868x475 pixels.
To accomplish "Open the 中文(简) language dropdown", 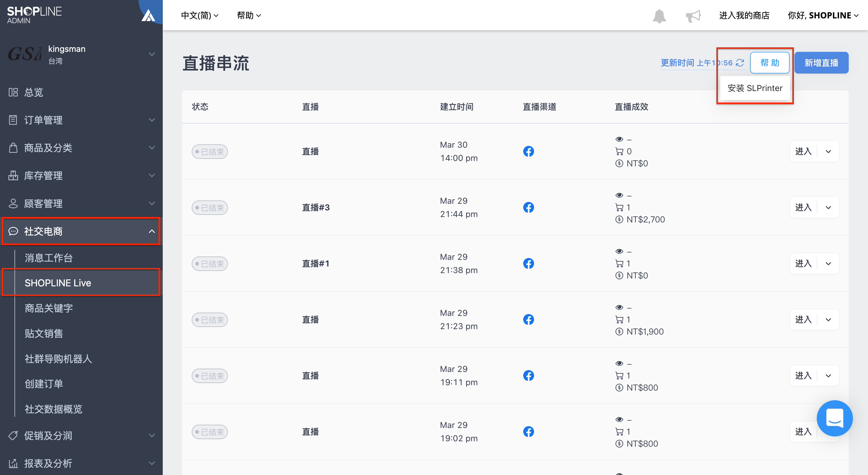I will tap(200, 15).
